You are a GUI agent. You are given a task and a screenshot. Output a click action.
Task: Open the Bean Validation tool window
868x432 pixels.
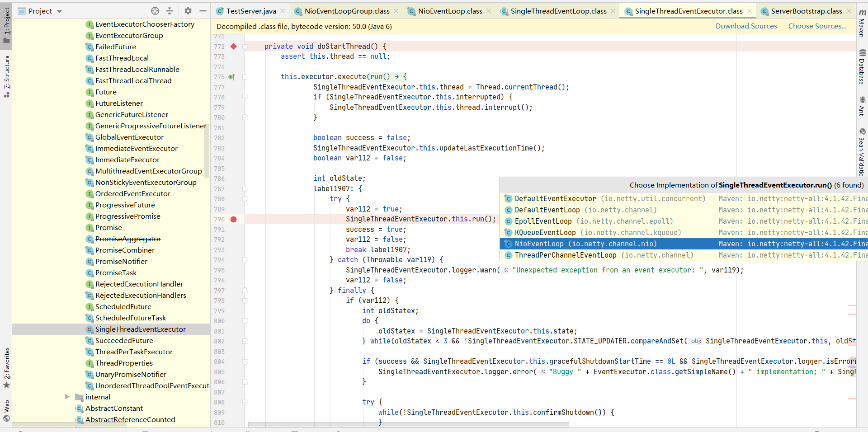coord(862,151)
